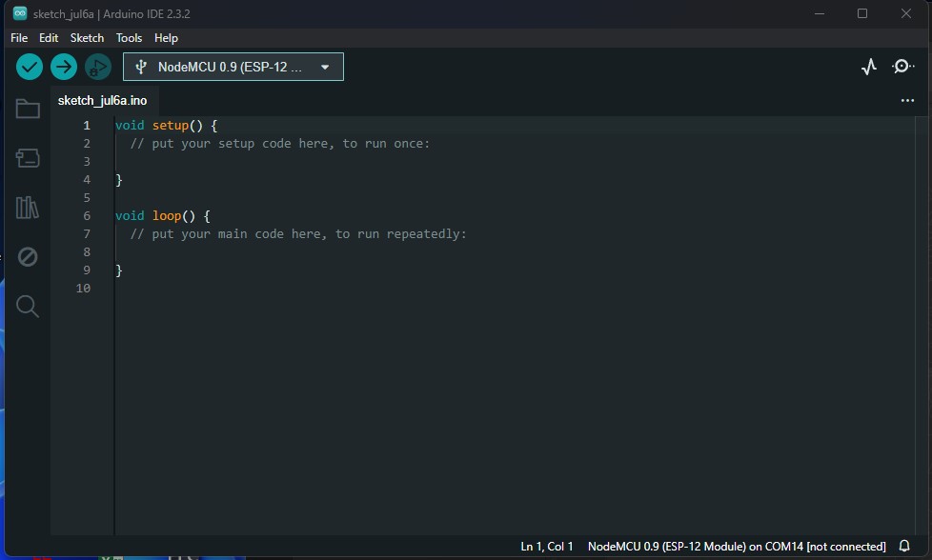Click line number 6 in the gutter

87,216
